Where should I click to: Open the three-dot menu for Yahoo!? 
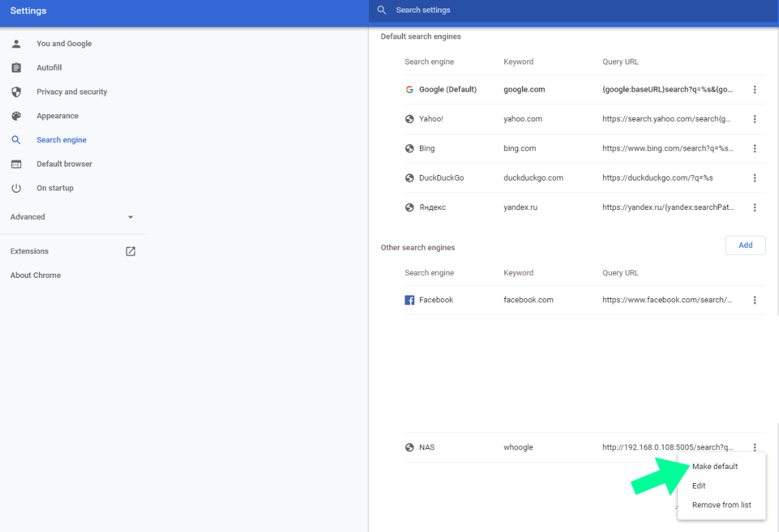click(x=755, y=119)
